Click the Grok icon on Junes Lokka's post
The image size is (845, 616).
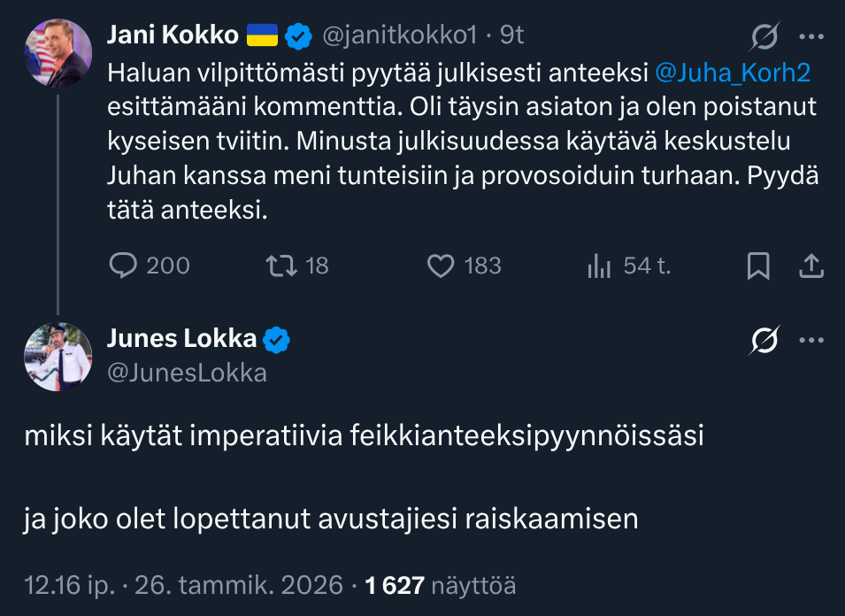pos(764,340)
